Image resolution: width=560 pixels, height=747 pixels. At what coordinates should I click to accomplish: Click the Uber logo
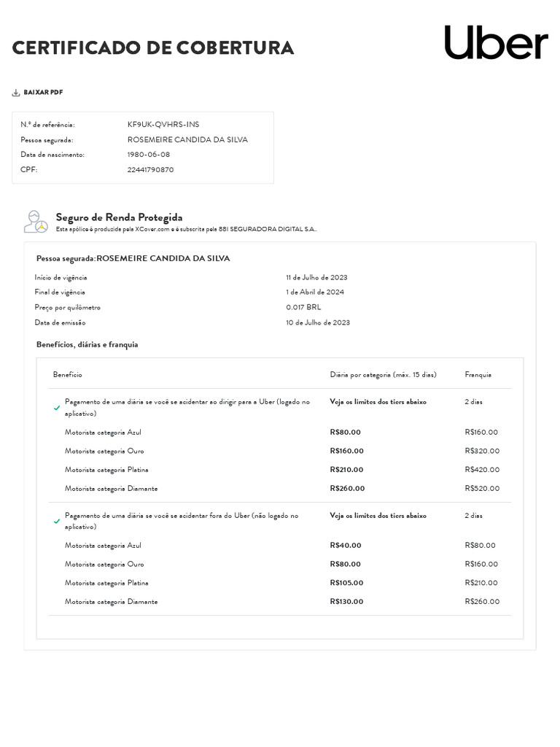tap(496, 42)
